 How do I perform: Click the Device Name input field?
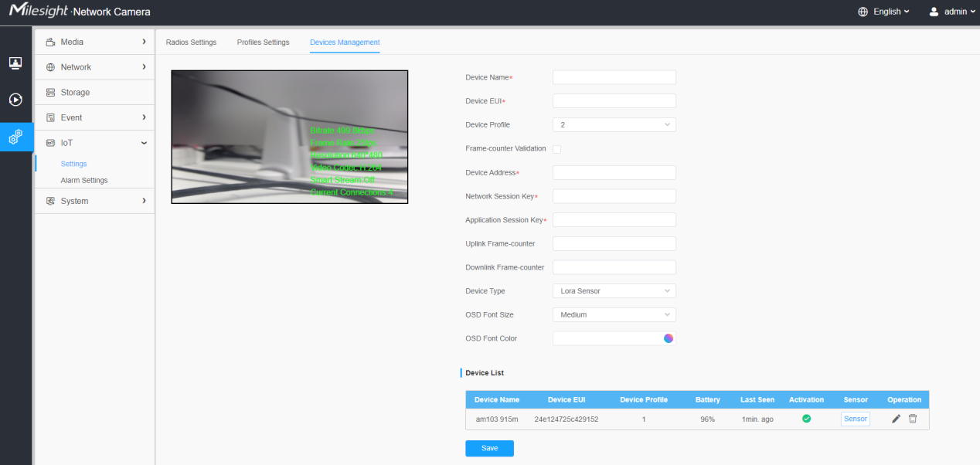coord(614,77)
